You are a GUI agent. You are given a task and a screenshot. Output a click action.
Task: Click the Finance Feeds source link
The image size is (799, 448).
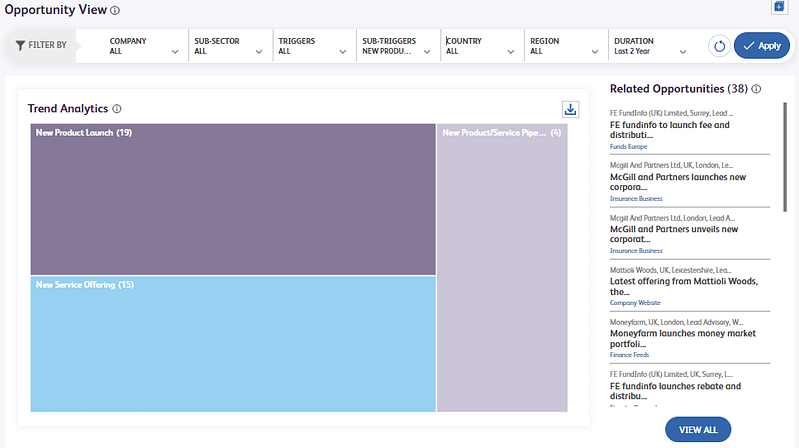[x=629, y=355]
